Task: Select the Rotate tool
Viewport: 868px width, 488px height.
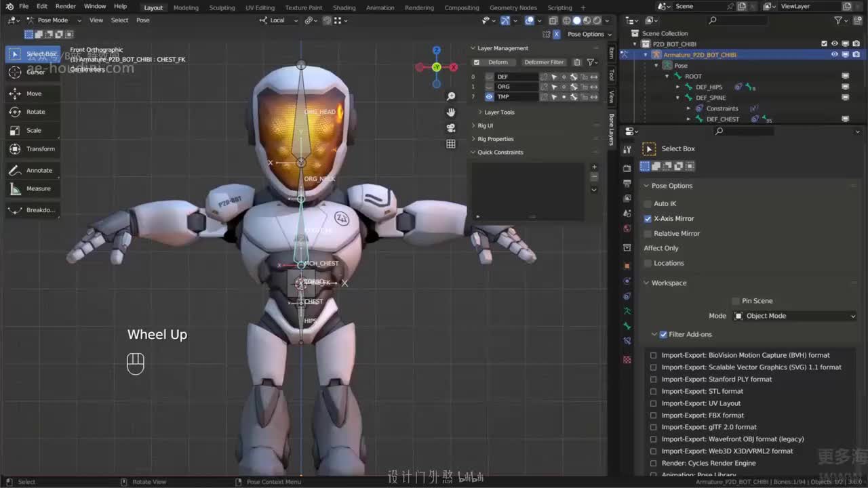Action: point(35,112)
